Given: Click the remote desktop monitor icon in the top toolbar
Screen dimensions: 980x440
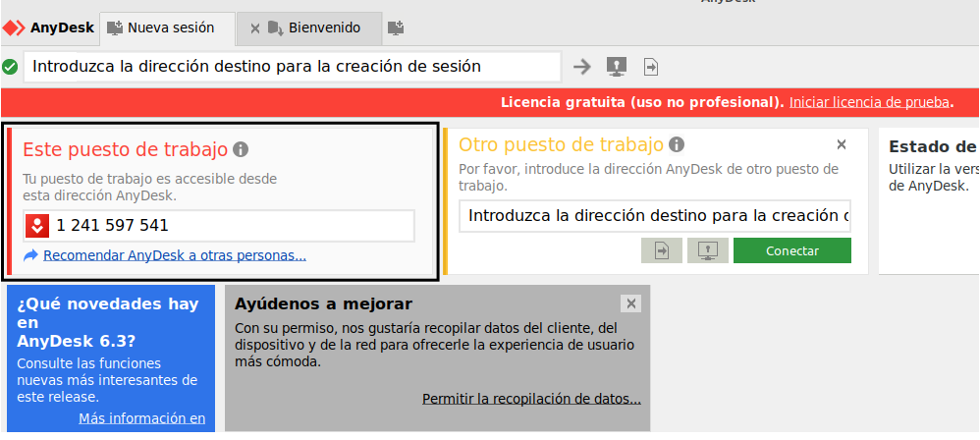Looking at the screenshot, I should pyautogui.click(x=617, y=67).
